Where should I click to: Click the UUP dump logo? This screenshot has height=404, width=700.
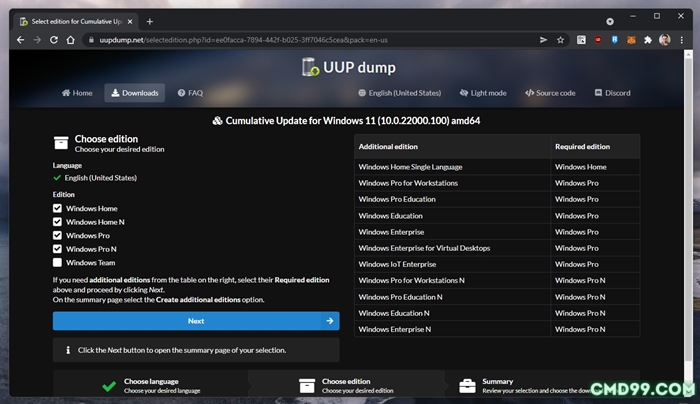pos(349,67)
